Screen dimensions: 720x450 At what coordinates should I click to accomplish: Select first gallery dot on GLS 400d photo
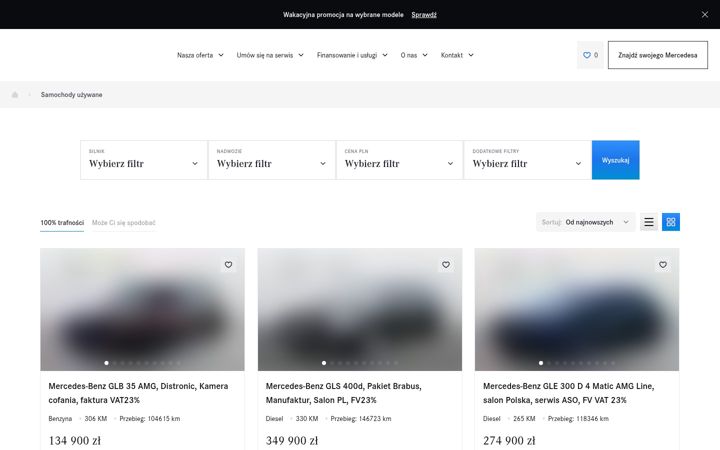[324, 363]
